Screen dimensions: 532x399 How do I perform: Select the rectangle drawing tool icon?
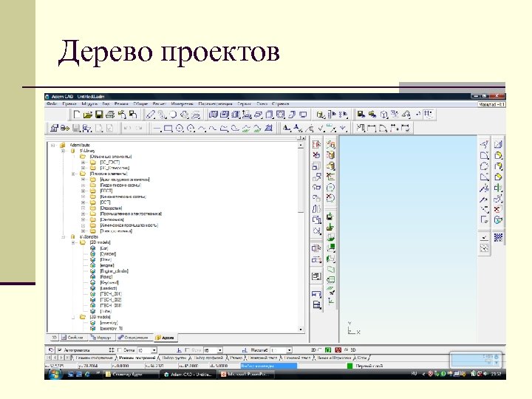point(168,129)
